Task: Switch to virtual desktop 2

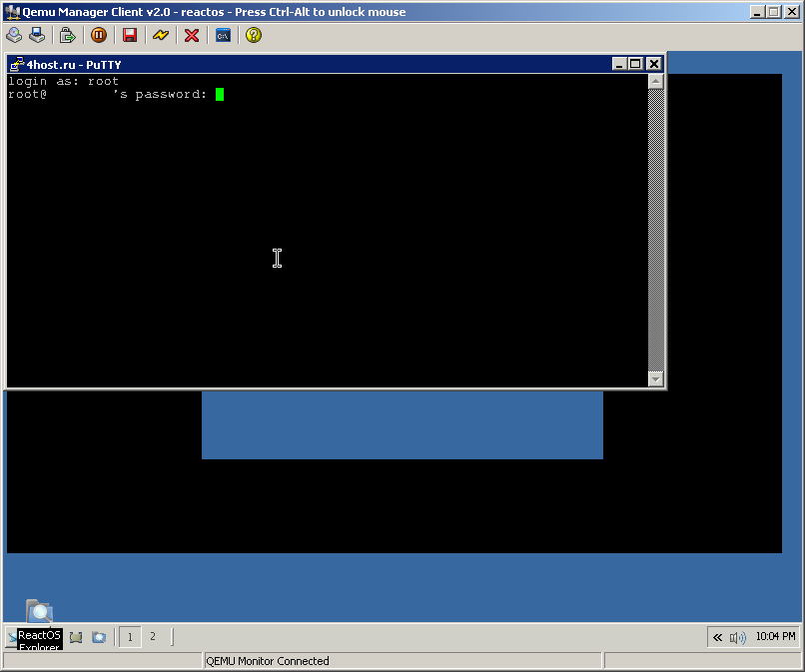Action: click(x=153, y=637)
